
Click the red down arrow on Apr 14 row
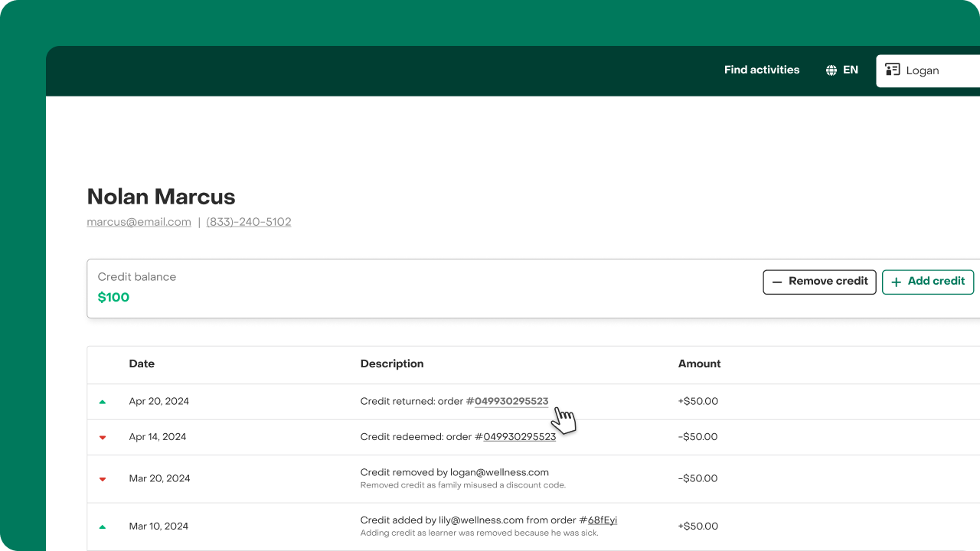tap(103, 438)
